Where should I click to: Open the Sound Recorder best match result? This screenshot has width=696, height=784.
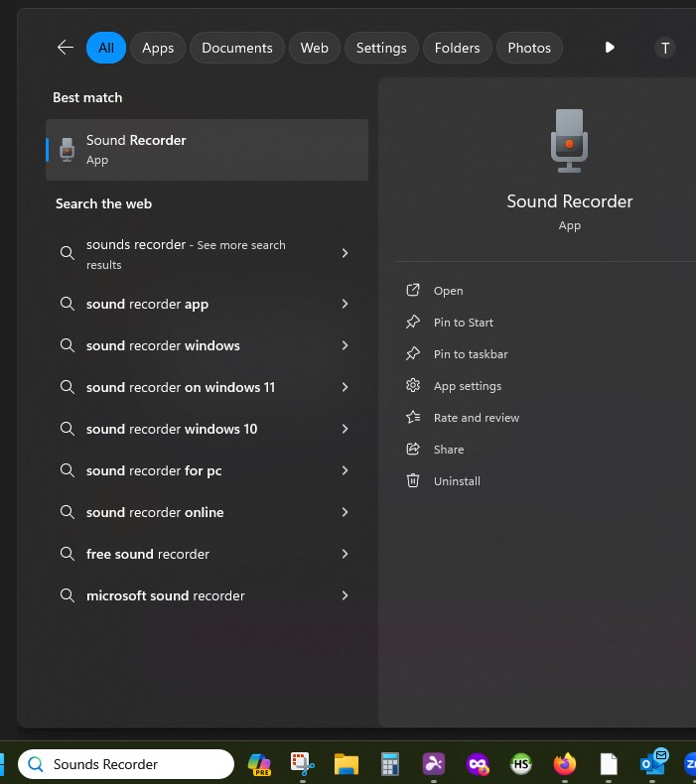point(208,150)
